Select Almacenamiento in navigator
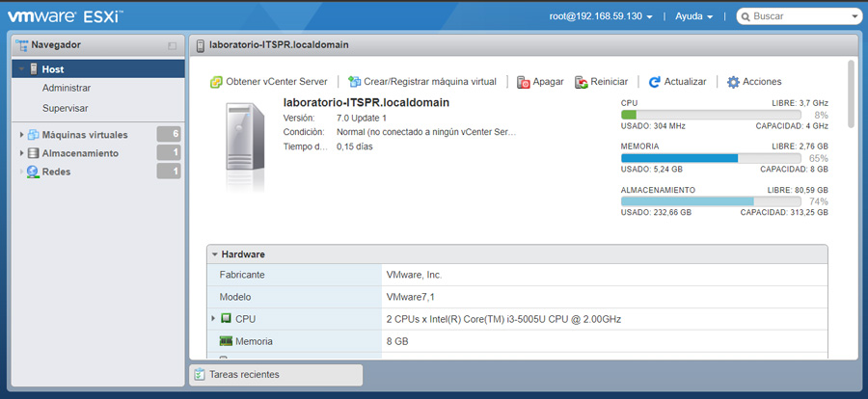This screenshot has height=399, width=868. click(80, 152)
